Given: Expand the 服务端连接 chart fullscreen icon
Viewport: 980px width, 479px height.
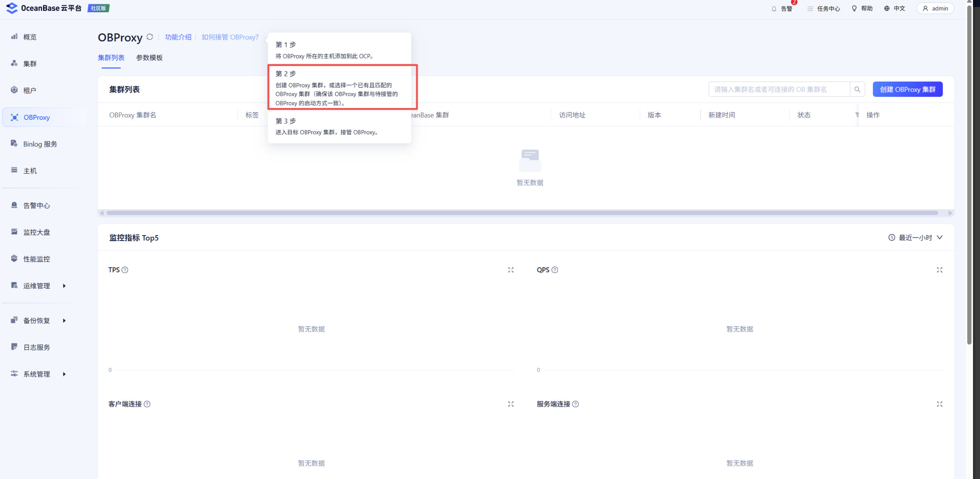Looking at the screenshot, I should (939, 404).
